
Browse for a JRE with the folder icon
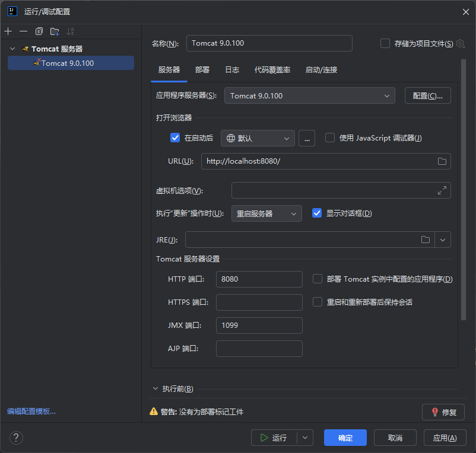click(x=426, y=240)
